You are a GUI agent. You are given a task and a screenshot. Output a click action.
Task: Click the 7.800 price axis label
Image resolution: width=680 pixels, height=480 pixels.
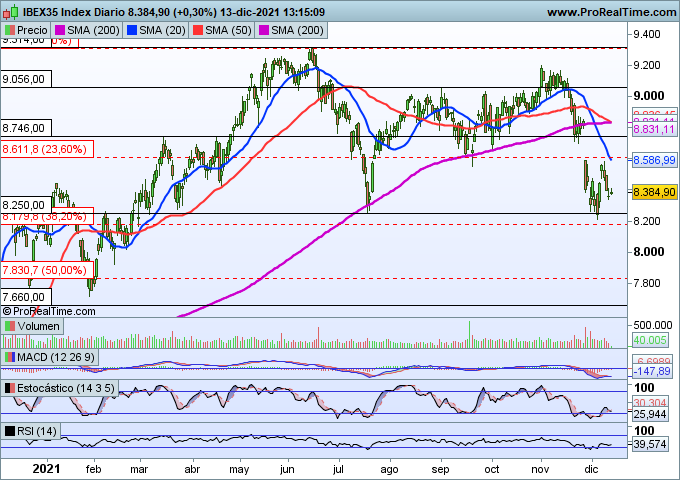click(647, 283)
